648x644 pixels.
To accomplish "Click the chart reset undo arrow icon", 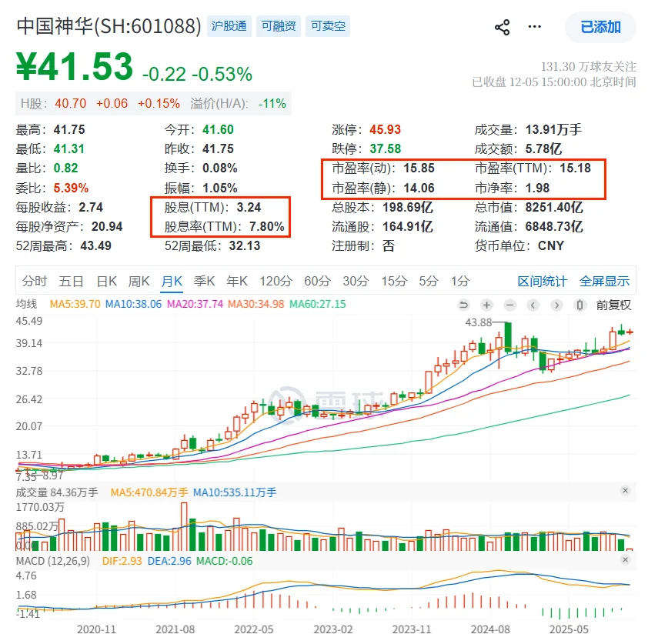I will [464, 305].
